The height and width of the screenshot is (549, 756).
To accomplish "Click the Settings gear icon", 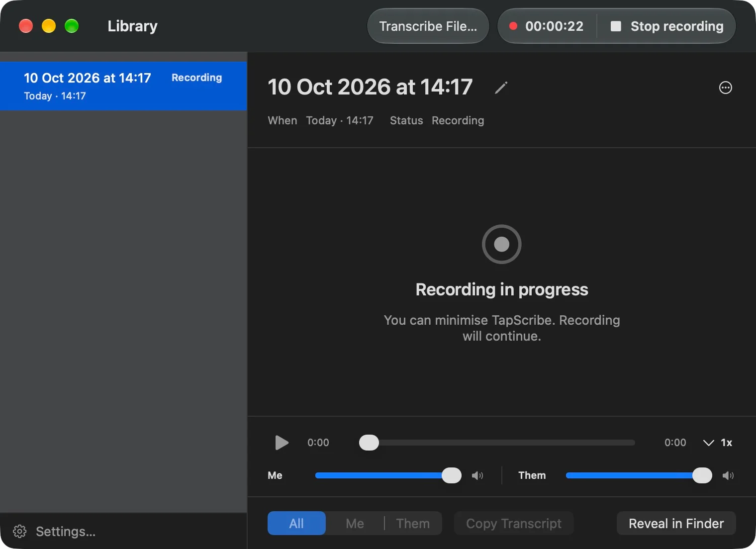I will (20, 531).
